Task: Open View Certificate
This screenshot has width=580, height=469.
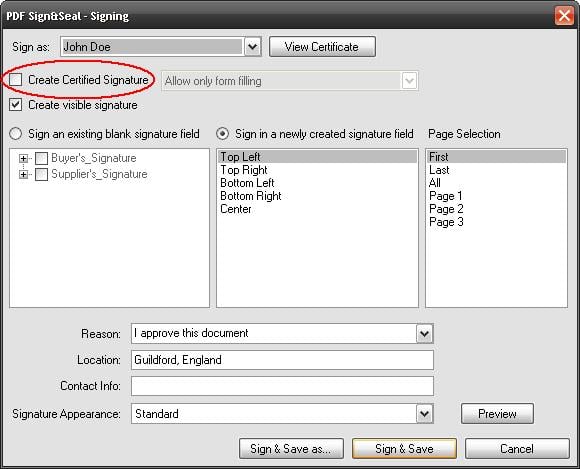Action: [322, 47]
